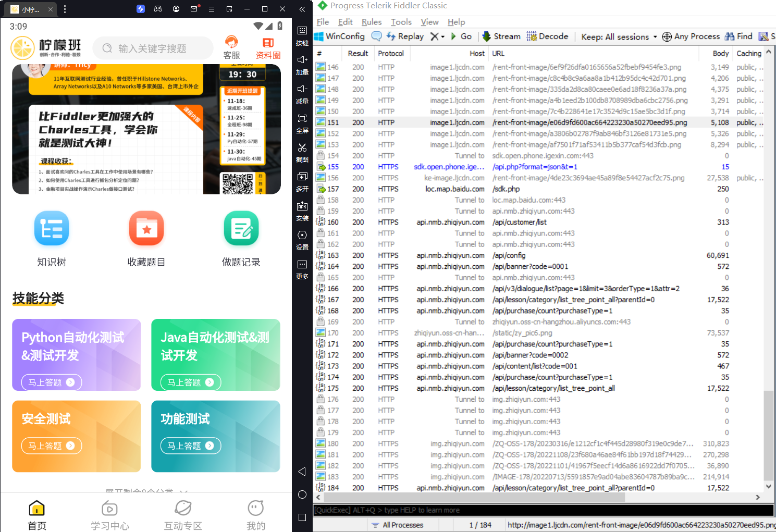Click 马上答题 on the Python自动化测试 card
This screenshot has height=532, width=776.
pos(52,382)
